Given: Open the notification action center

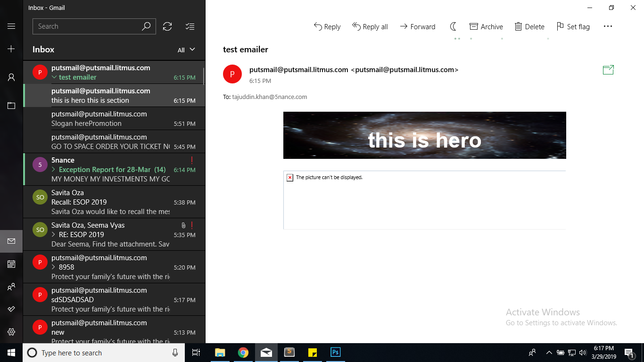Looking at the screenshot, I should click(x=629, y=353).
